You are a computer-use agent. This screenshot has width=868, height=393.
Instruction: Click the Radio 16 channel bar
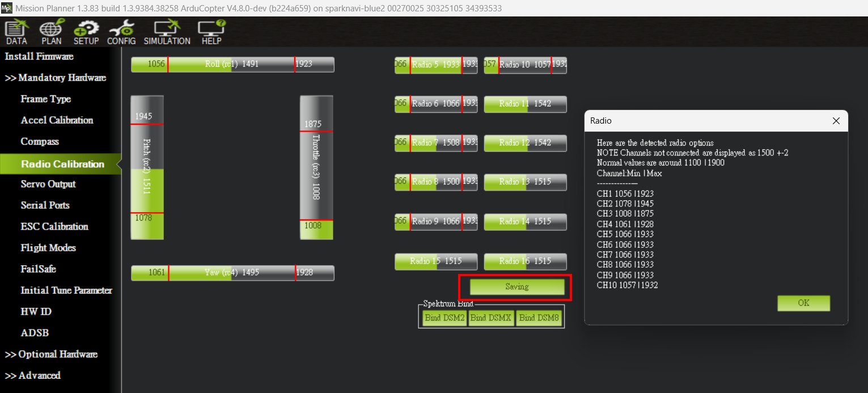(526, 261)
